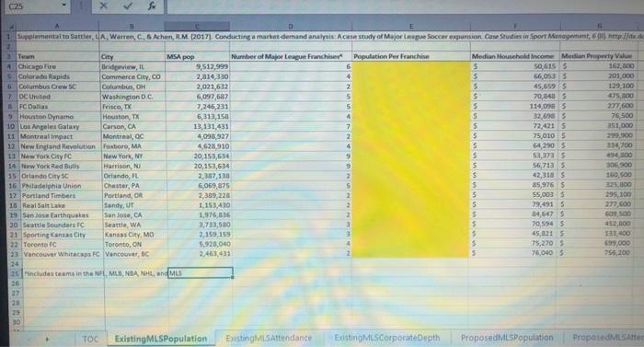Open the ExistingMLSCorporateDepth sheet tab
The image size is (644, 347).
click(387, 338)
